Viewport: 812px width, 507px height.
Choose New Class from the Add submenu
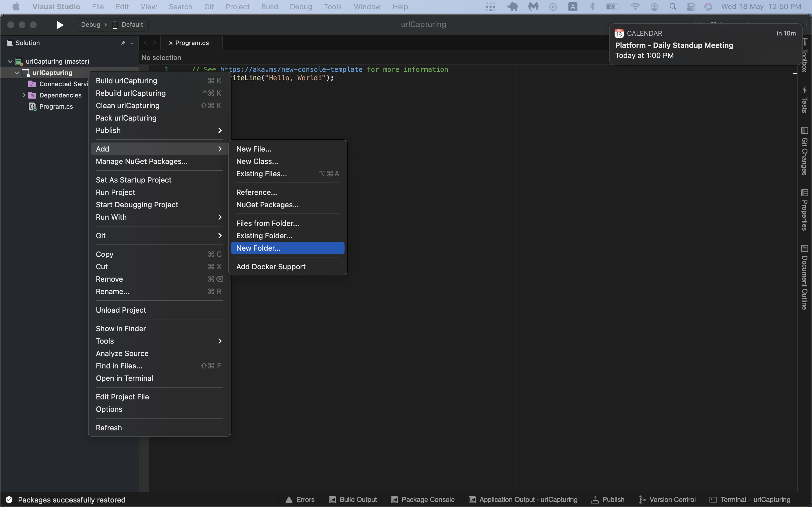click(257, 161)
